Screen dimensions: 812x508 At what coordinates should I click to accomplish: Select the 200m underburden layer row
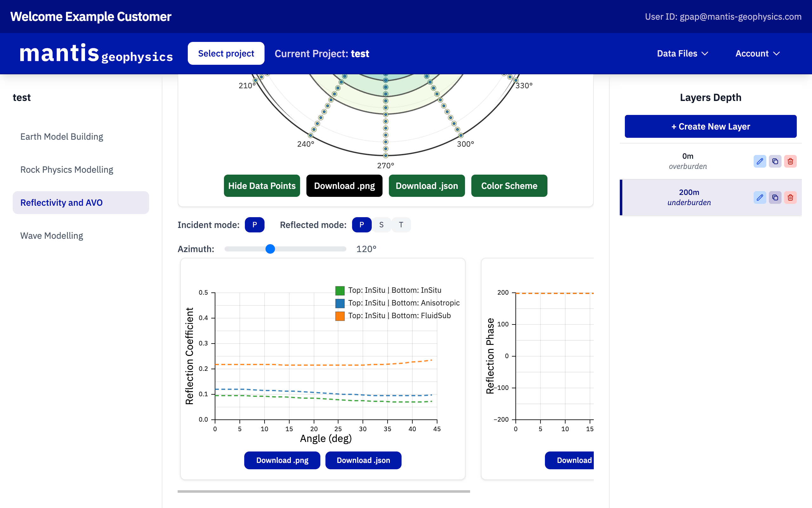pos(711,197)
